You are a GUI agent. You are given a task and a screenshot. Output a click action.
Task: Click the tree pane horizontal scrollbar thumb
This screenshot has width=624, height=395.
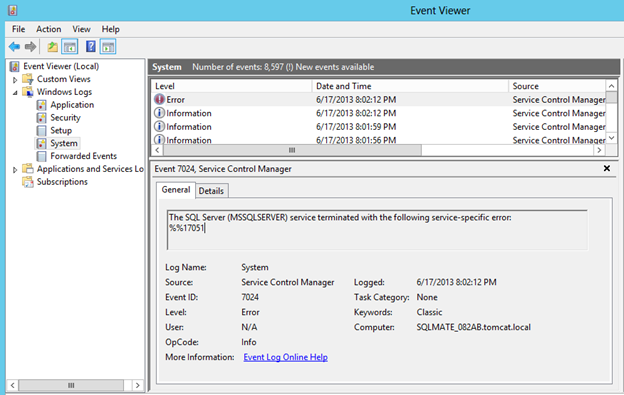(71, 385)
